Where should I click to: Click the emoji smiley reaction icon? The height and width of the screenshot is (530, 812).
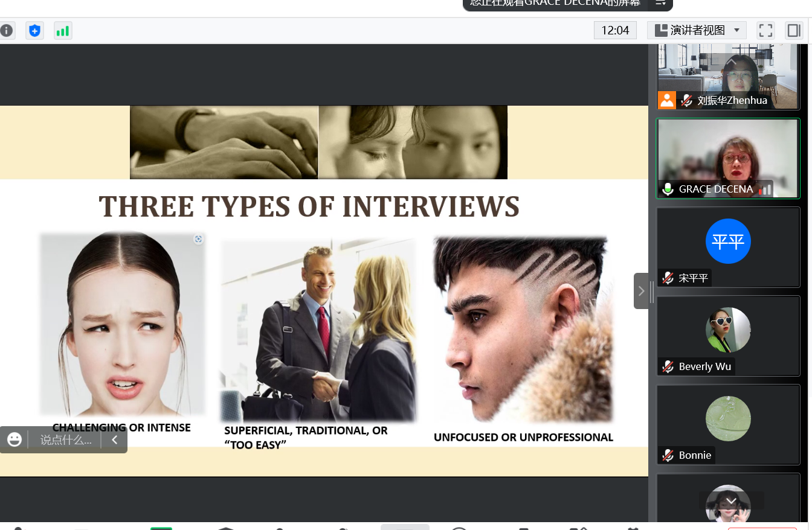click(14, 439)
